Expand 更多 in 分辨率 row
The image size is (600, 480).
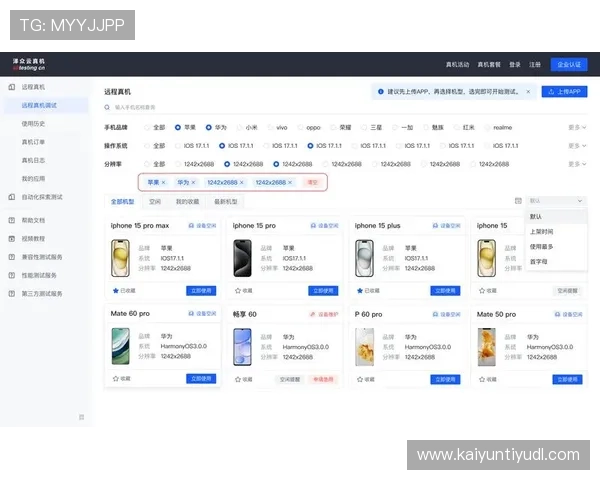tap(577, 164)
